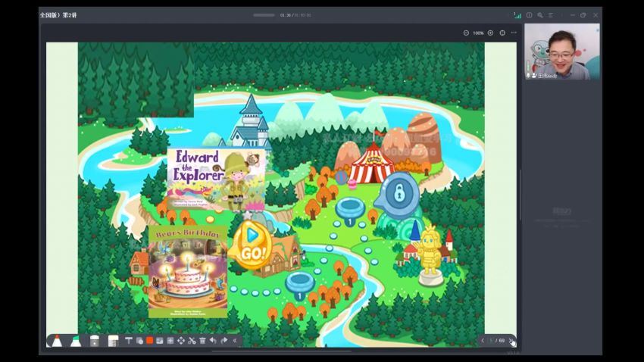The height and width of the screenshot is (362, 644).
Task: Click the playback progress bar at top
Action: [x=264, y=15]
